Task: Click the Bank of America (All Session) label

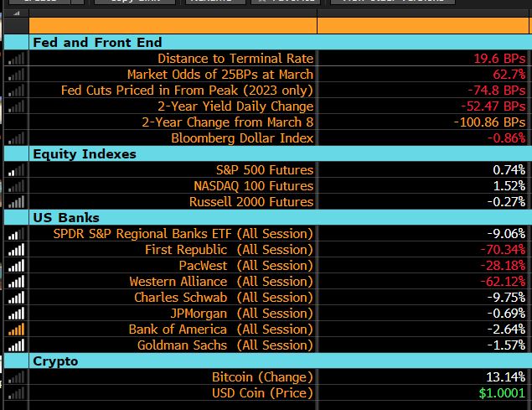Action: (221, 330)
